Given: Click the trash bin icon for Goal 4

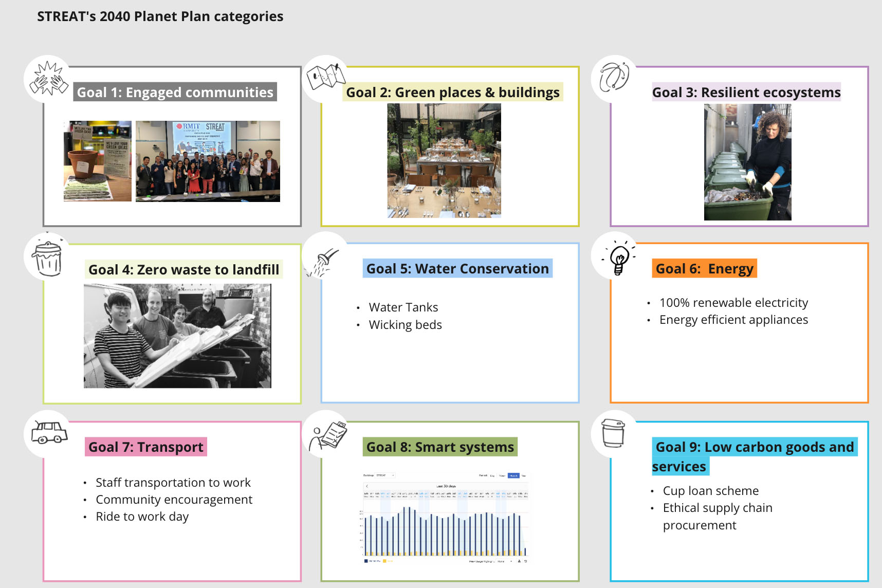Looking at the screenshot, I should tap(48, 257).
